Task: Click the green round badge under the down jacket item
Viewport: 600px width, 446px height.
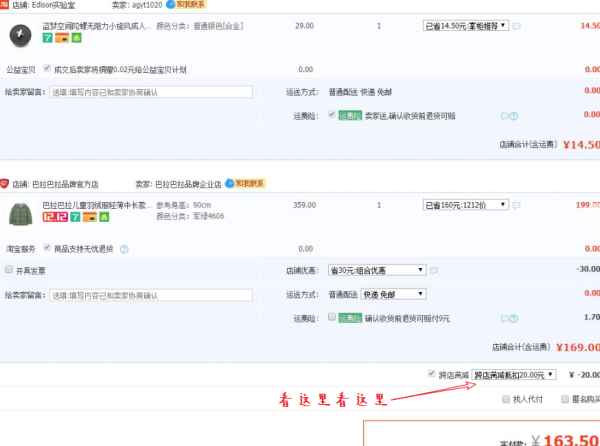Action: 104,217
